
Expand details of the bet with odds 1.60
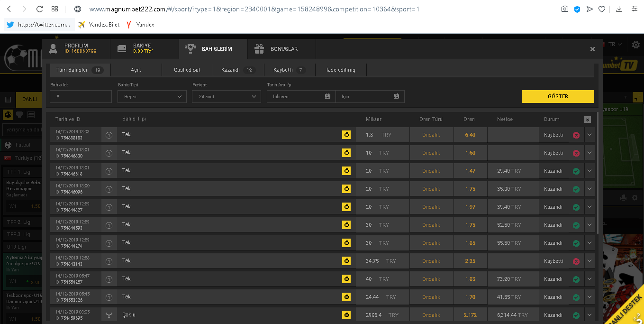[x=590, y=153]
